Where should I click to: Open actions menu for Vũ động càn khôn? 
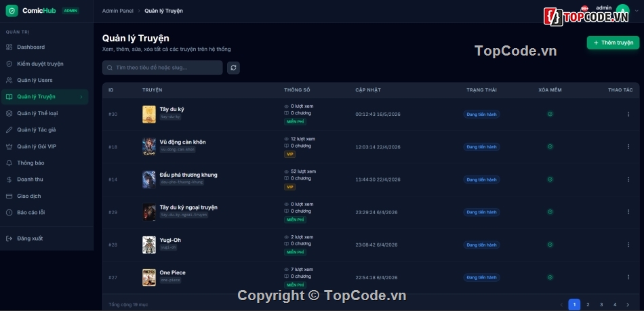pyautogui.click(x=628, y=146)
